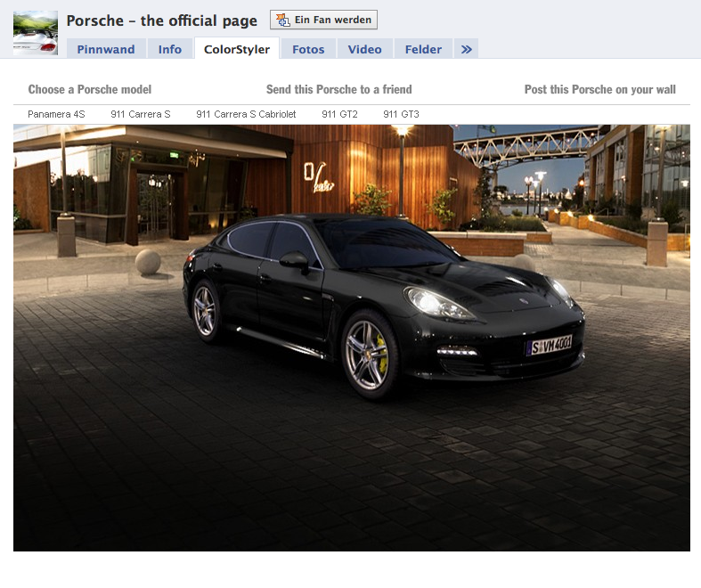Screen dimensions: 701x588
Task: Open the Pinnwand tab
Action: point(104,49)
